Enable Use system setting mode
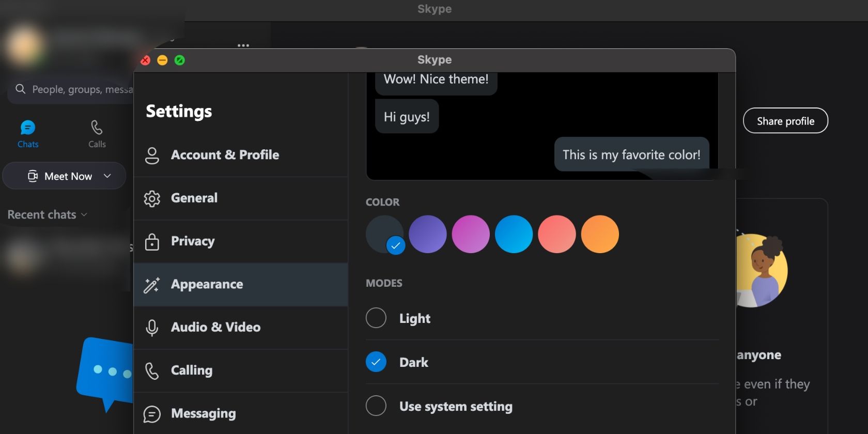This screenshot has height=434, width=868. point(376,406)
